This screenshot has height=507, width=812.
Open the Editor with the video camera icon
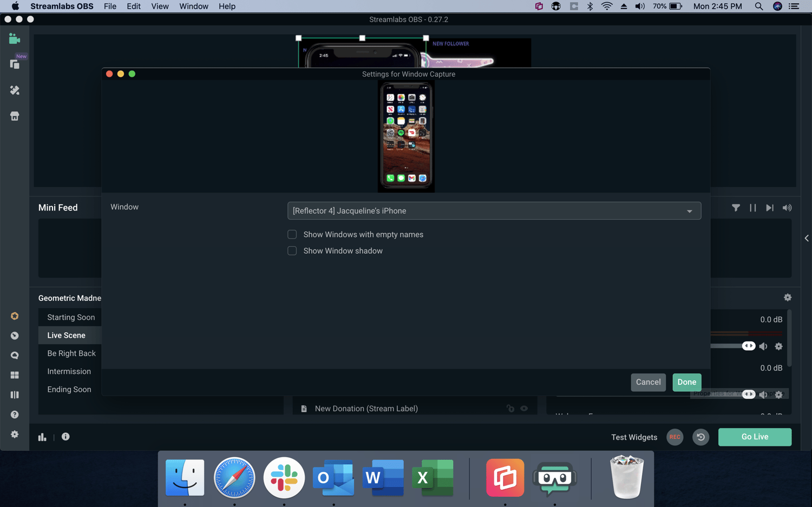pos(15,38)
